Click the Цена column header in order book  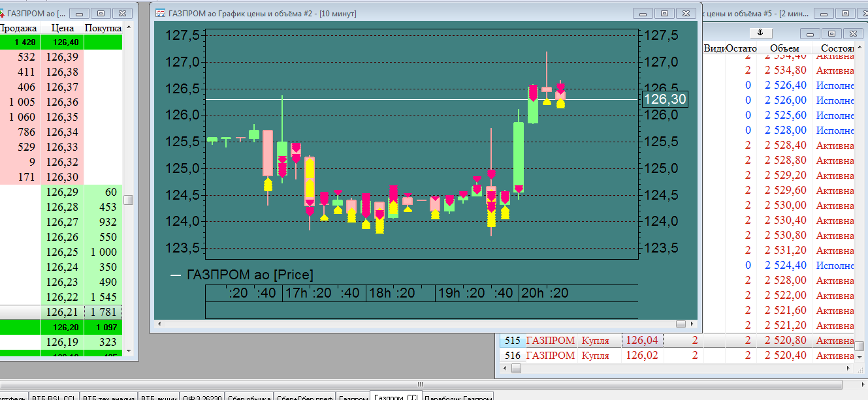click(62, 28)
